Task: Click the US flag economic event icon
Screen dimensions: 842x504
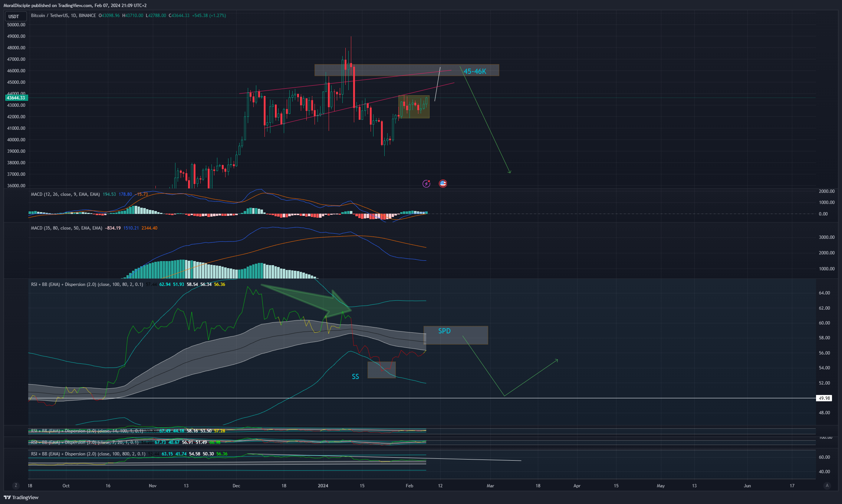Action: [443, 184]
